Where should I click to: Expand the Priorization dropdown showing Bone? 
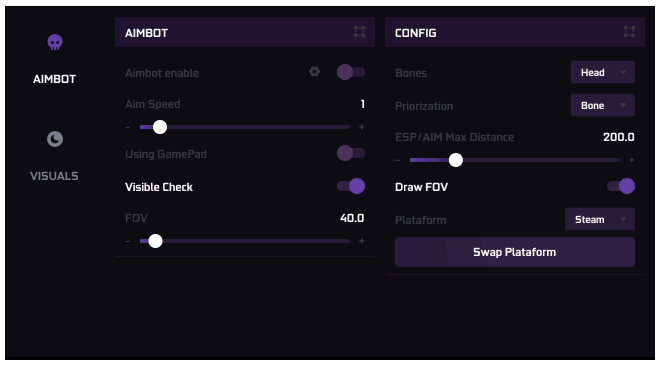click(603, 105)
